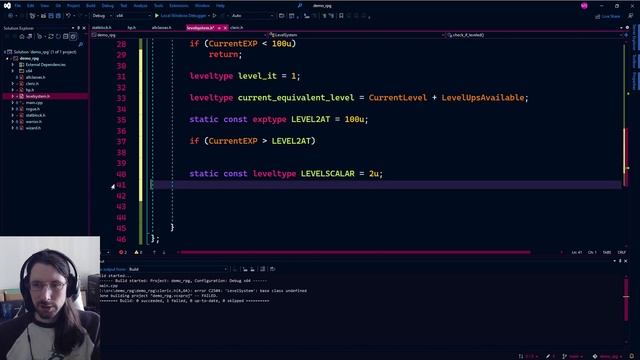This screenshot has height=360, width=640.
Task: Toggle auto-hide pin on Solution Explorer
Action: [x=78, y=28]
